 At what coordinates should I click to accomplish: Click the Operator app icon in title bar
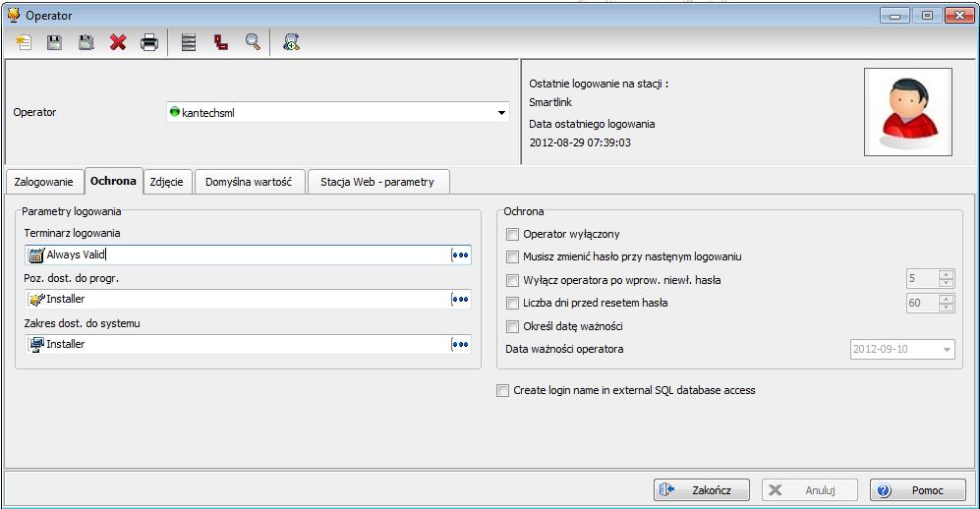14,15
